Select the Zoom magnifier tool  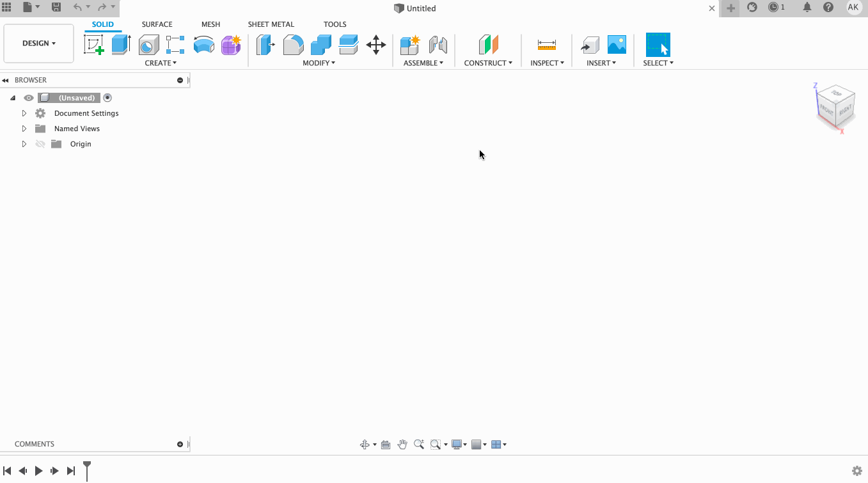pyautogui.click(x=419, y=445)
